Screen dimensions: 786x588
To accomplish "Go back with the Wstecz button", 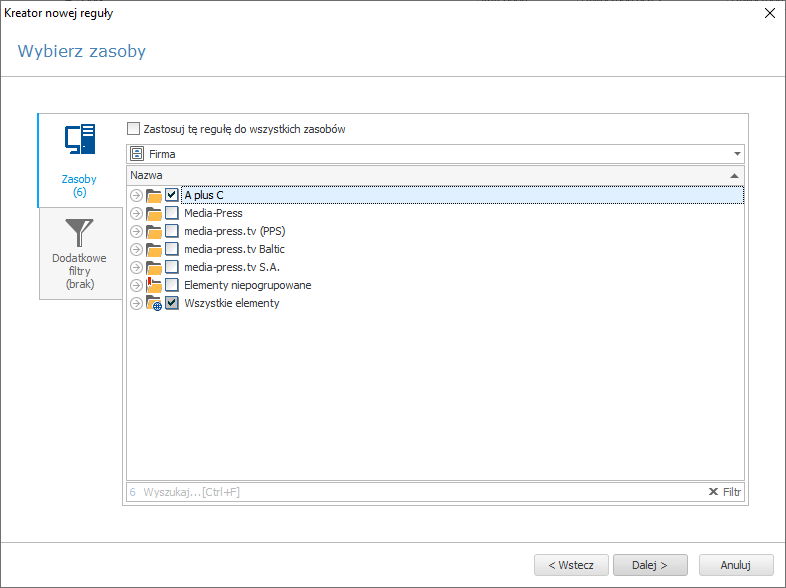I will [x=571, y=565].
